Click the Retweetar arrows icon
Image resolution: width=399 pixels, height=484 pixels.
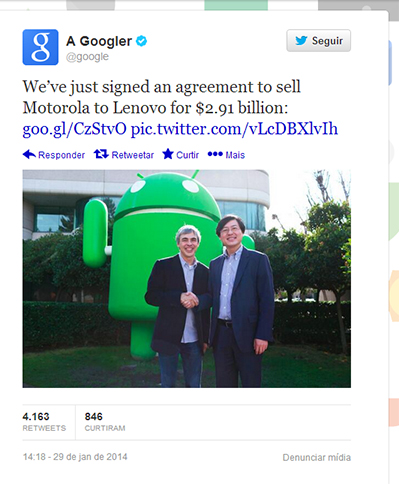pos(101,154)
